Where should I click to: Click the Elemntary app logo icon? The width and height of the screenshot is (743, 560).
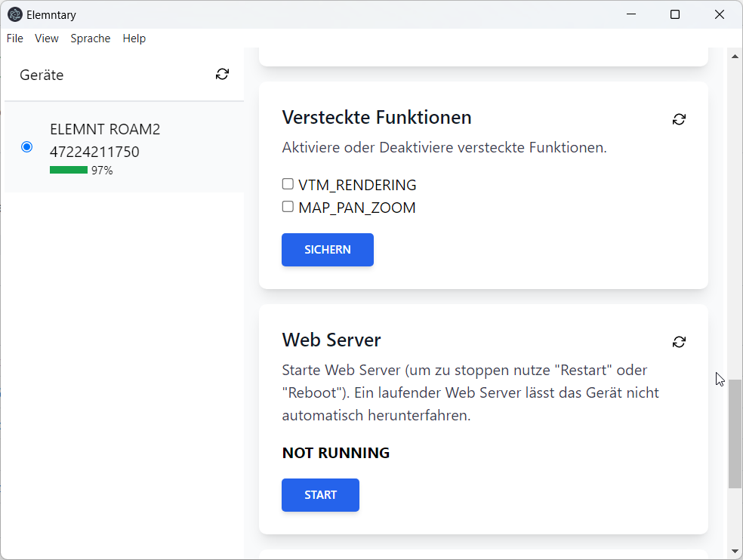14,14
